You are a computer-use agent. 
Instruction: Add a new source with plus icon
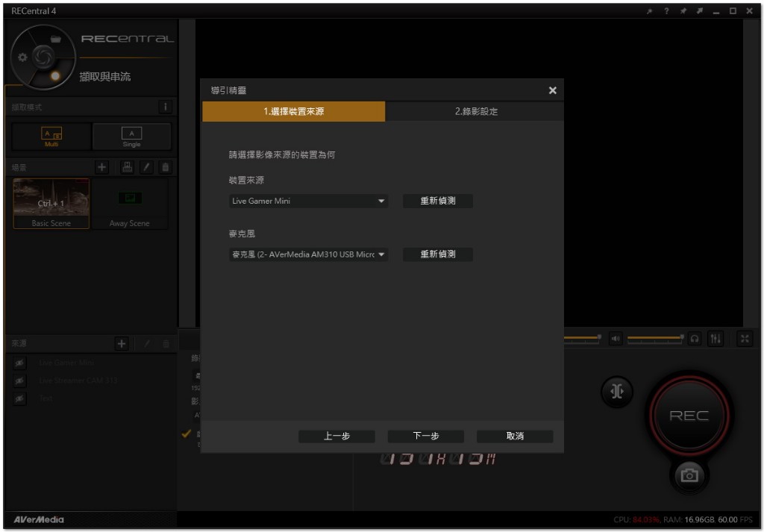(x=122, y=343)
